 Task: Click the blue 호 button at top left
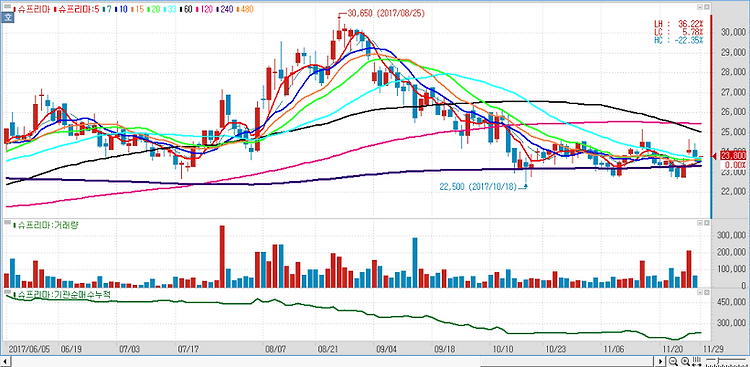coord(7,17)
